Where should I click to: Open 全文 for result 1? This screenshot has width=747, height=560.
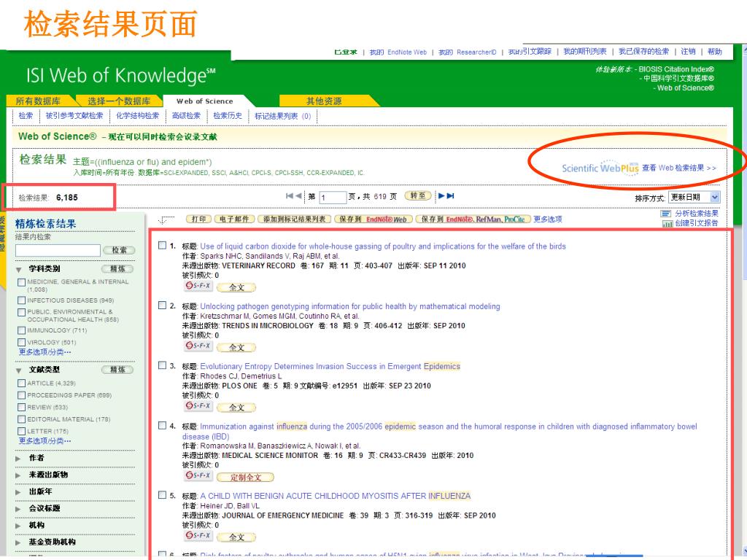pos(236,287)
